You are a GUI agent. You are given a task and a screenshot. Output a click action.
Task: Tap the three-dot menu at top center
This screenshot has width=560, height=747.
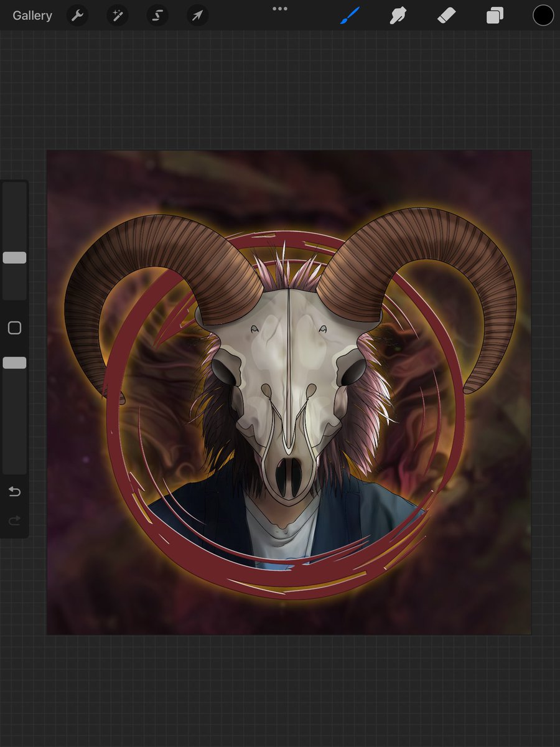(280, 9)
